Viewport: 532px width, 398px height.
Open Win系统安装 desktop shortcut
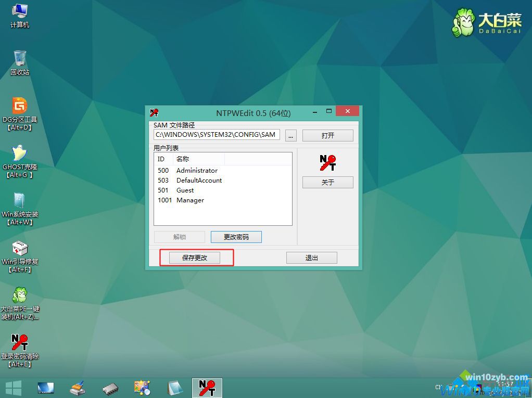point(20,201)
